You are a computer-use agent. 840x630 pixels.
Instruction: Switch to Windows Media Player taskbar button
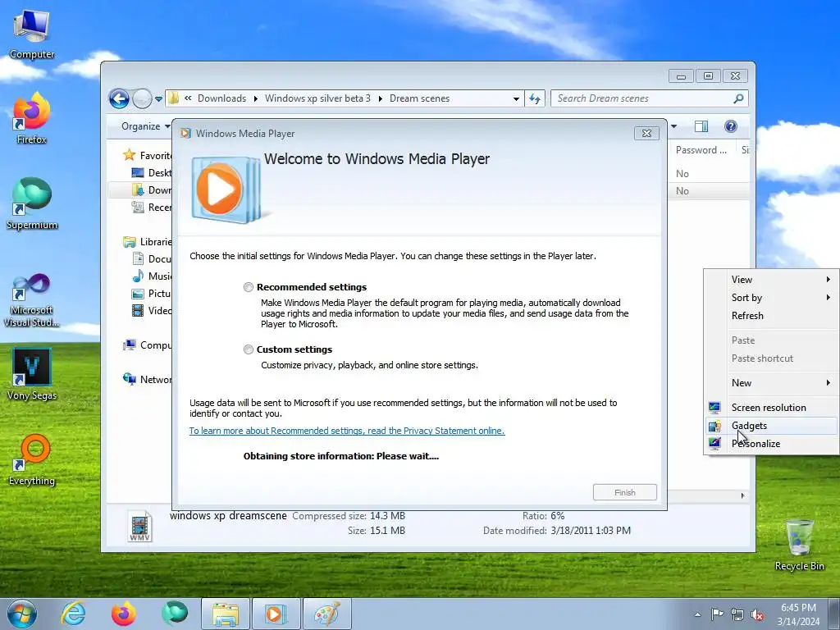[276, 614]
